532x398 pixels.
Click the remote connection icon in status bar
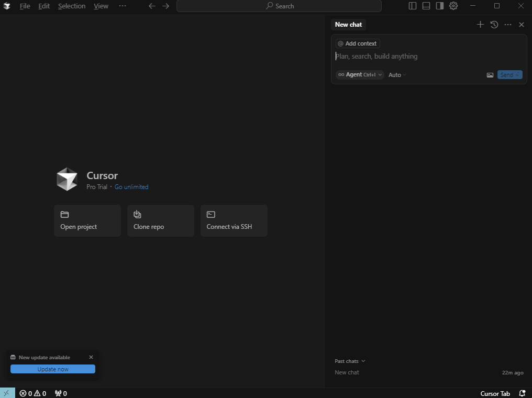[7, 393]
